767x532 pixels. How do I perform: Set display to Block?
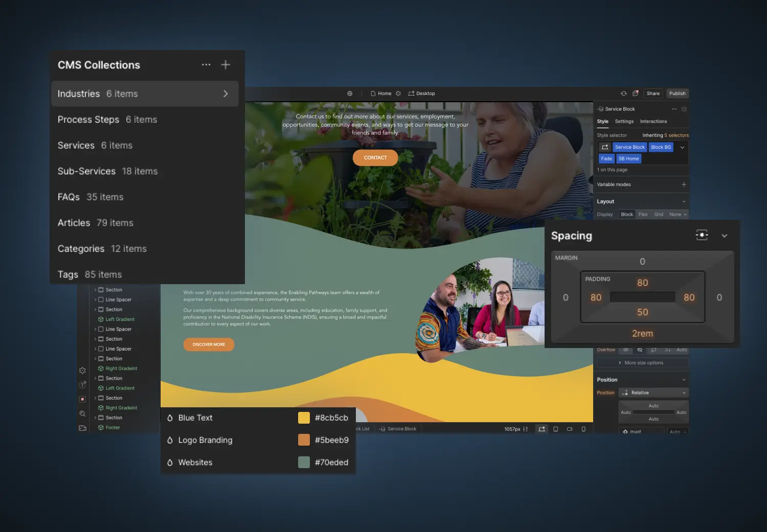pos(627,215)
